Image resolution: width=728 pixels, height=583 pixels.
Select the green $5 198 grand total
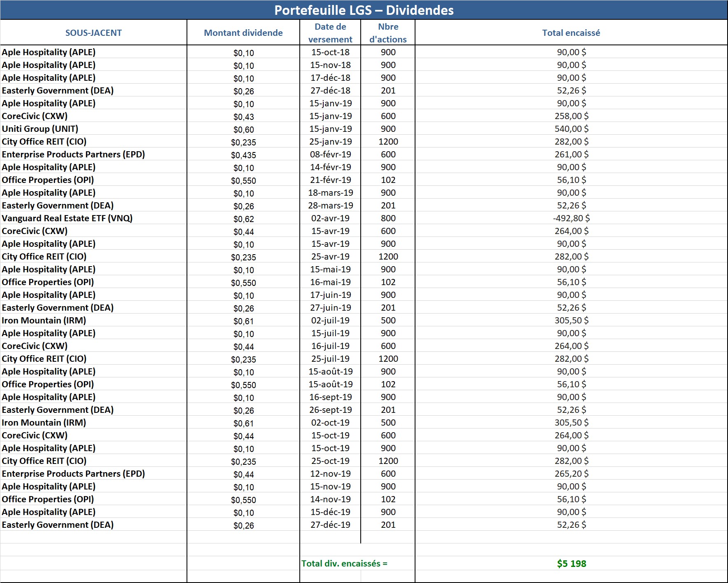point(572,564)
